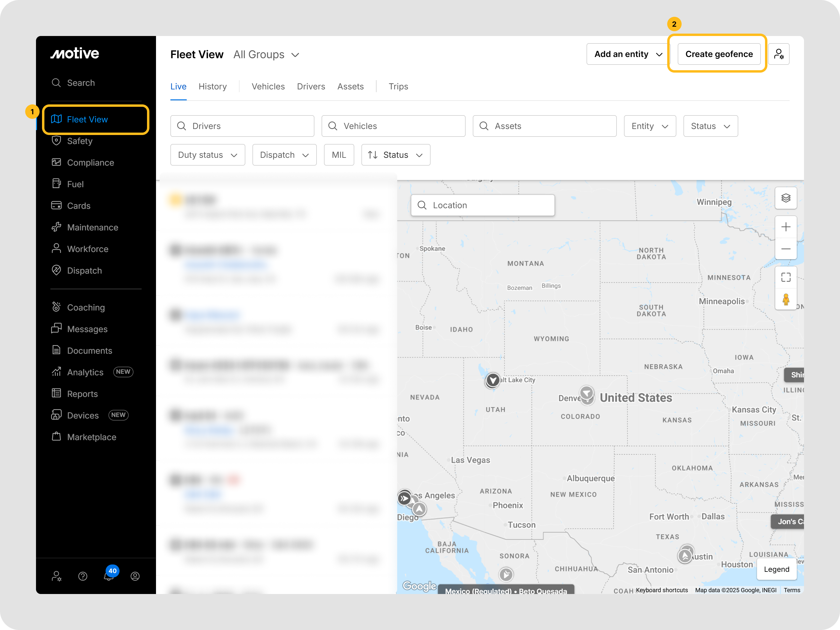Open the Add an entity dropdown
Image resolution: width=840 pixels, height=630 pixels.
(628, 54)
